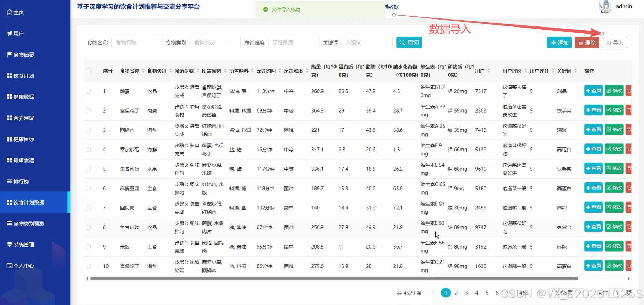Check the checkbox for row 1 煎蛋
644x305 pixels.
pos(88,91)
